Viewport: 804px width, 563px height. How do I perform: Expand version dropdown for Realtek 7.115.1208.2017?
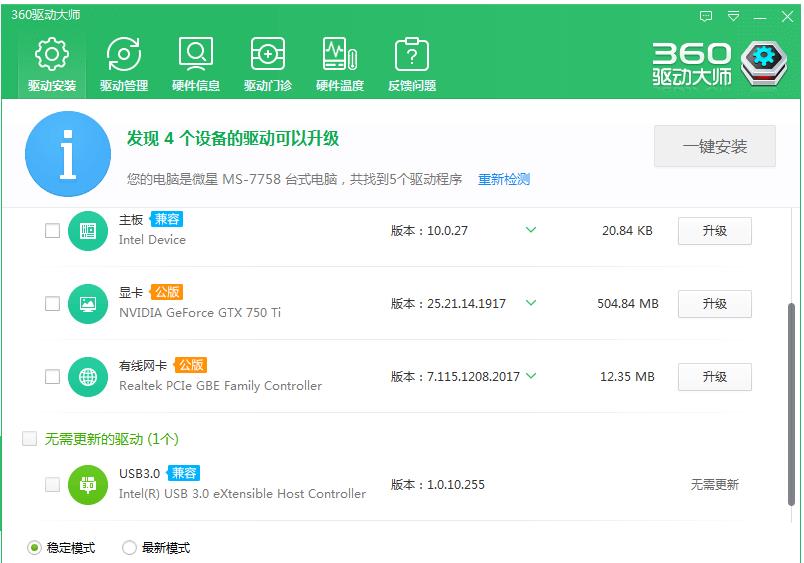point(531,376)
